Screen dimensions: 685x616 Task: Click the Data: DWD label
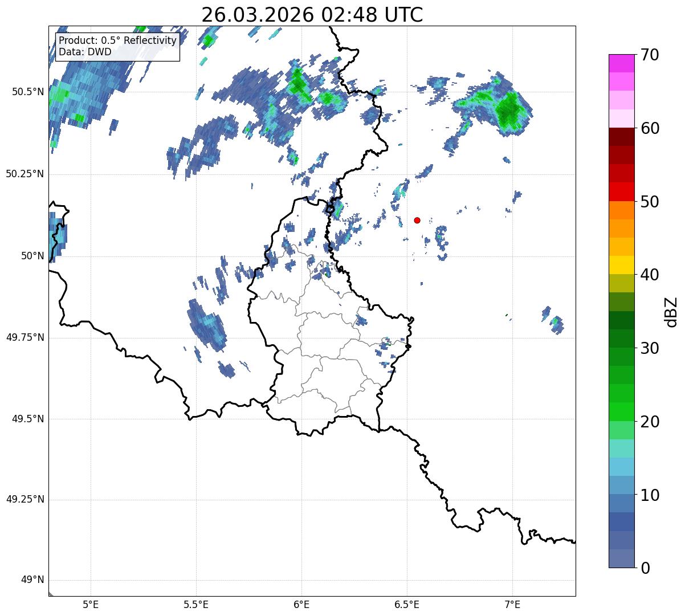coord(85,52)
